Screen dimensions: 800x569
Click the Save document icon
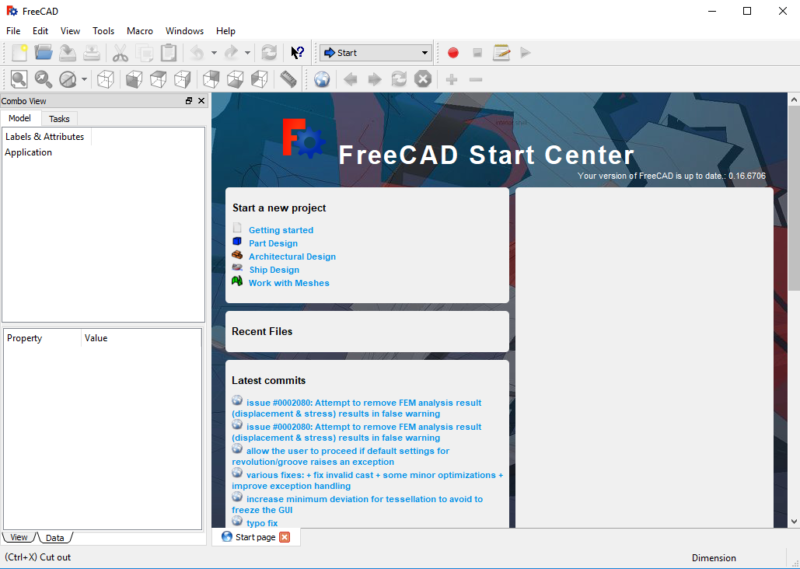click(67, 53)
